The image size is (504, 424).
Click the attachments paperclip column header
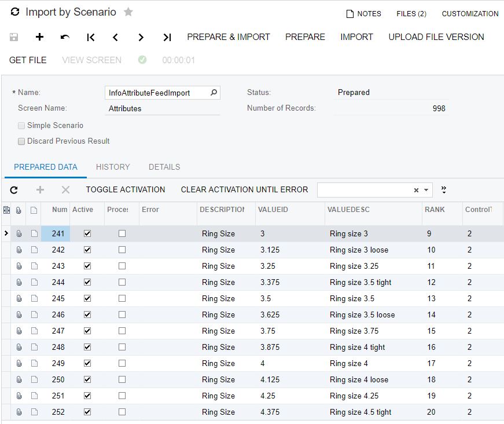tap(19, 210)
